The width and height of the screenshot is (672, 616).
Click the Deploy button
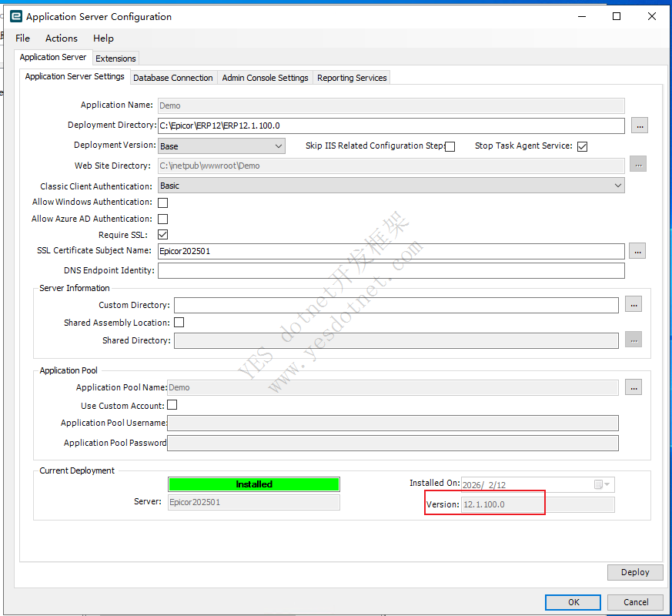(634, 572)
